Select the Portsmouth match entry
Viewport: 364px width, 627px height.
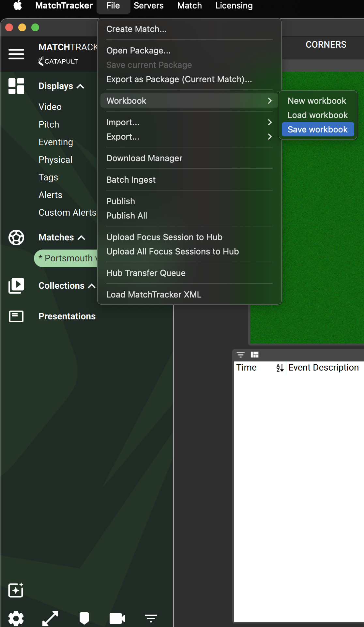pyautogui.click(x=66, y=258)
